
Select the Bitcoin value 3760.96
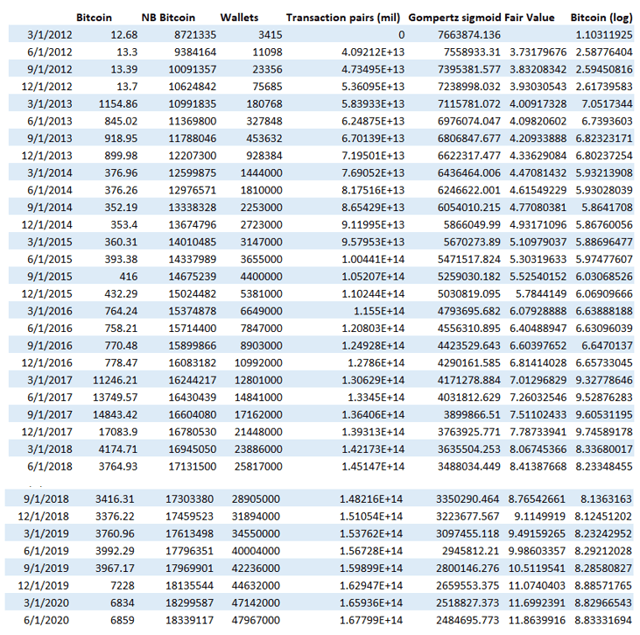(115, 534)
